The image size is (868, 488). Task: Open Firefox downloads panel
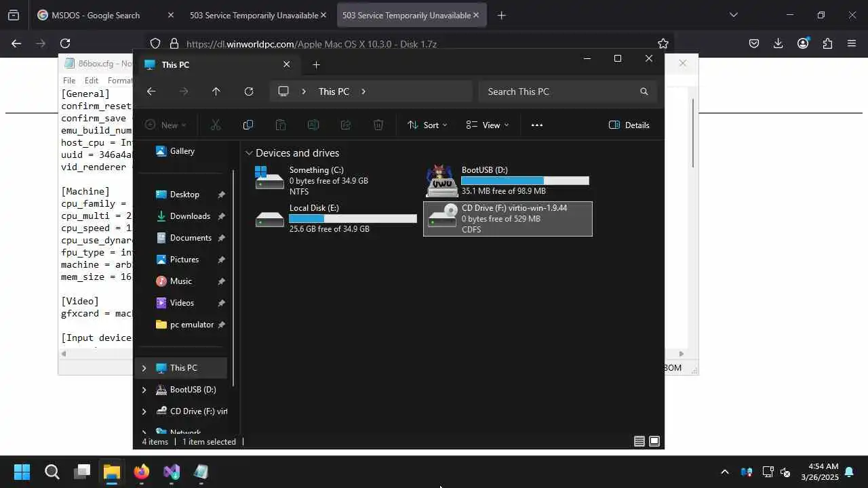coord(778,43)
